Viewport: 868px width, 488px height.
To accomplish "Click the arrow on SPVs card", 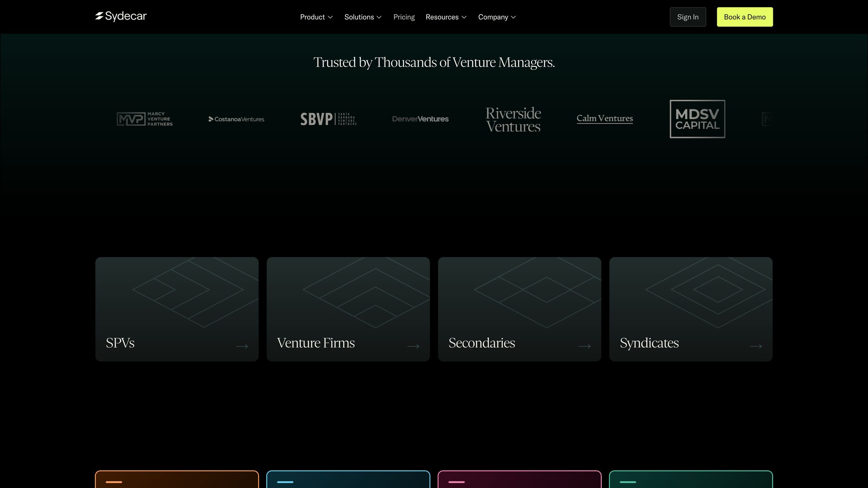I will point(242,346).
